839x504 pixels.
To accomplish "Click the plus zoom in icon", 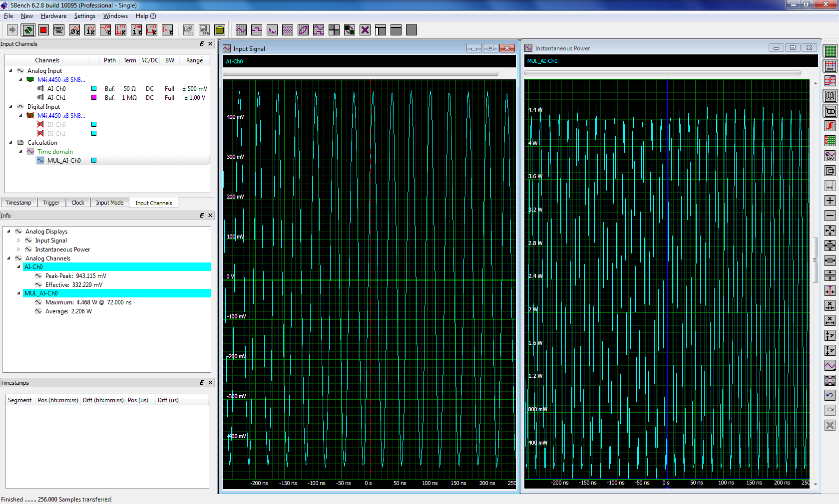I will (x=830, y=201).
